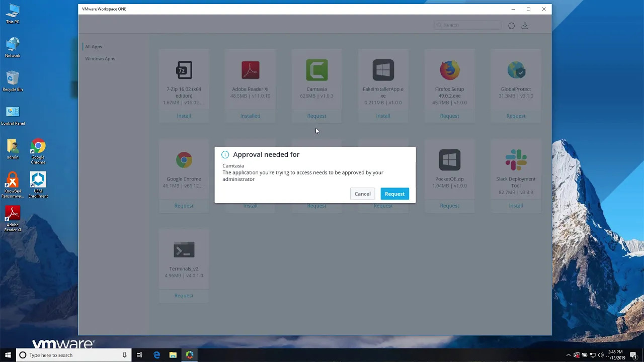Click the Adobe Reader XI app icon
Viewport: 644px width, 362px height.
pyautogui.click(x=250, y=70)
